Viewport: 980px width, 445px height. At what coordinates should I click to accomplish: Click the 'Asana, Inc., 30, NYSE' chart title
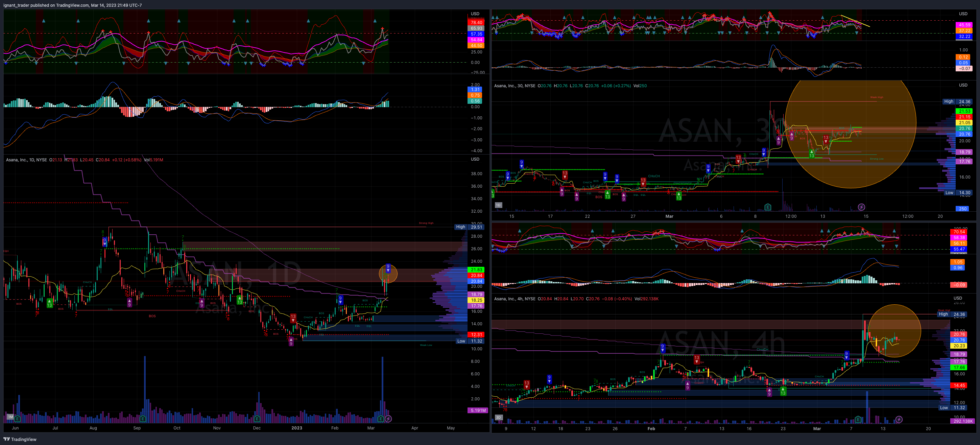tap(515, 86)
